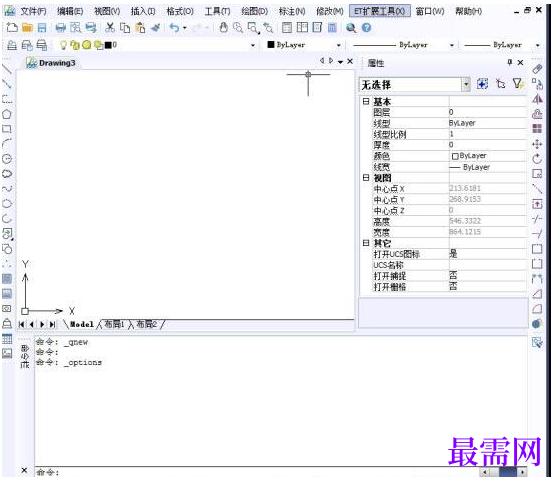Open the lineweight ByLayer dropdown
560x483 pixels.
[538, 45]
